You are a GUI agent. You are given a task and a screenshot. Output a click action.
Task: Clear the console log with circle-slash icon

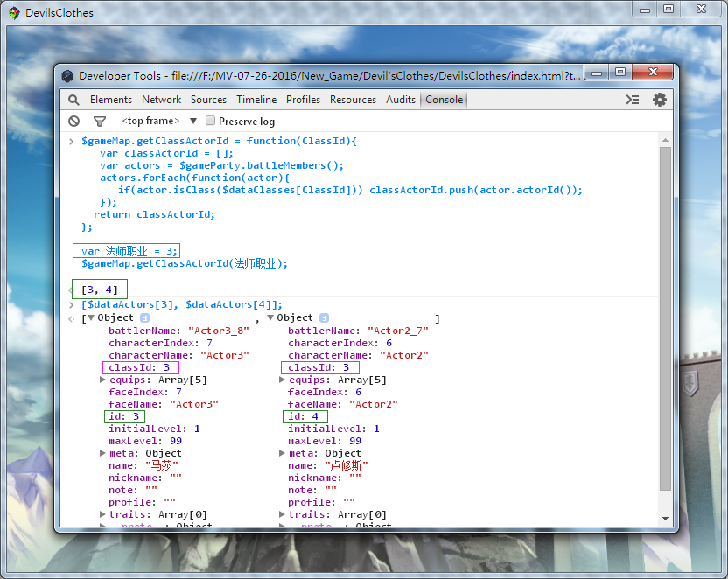pos(73,121)
